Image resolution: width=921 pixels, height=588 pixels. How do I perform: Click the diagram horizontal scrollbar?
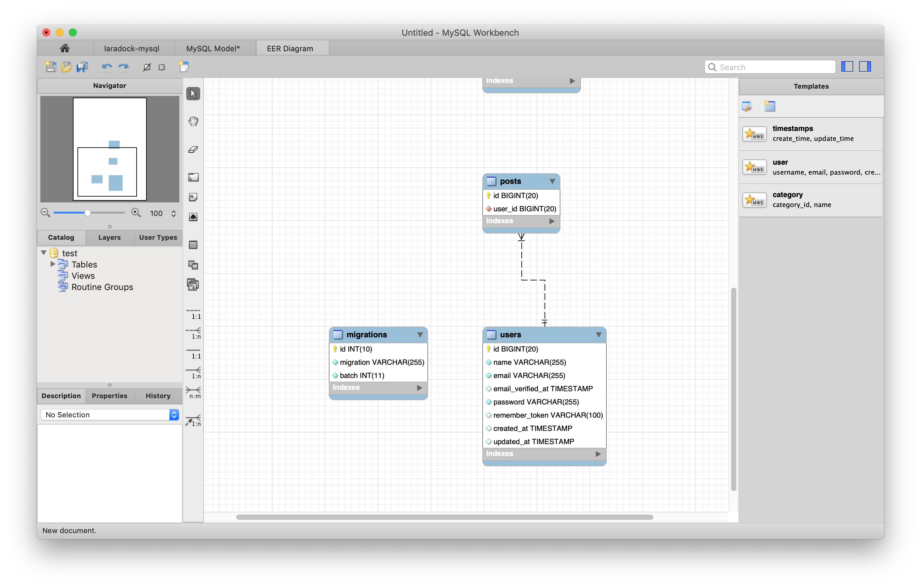tap(444, 517)
